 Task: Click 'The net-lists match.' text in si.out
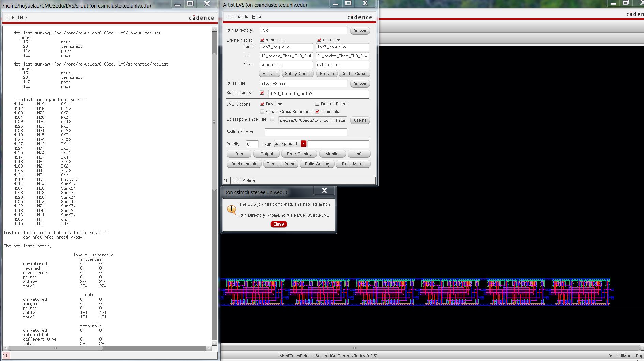tap(28, 246)
